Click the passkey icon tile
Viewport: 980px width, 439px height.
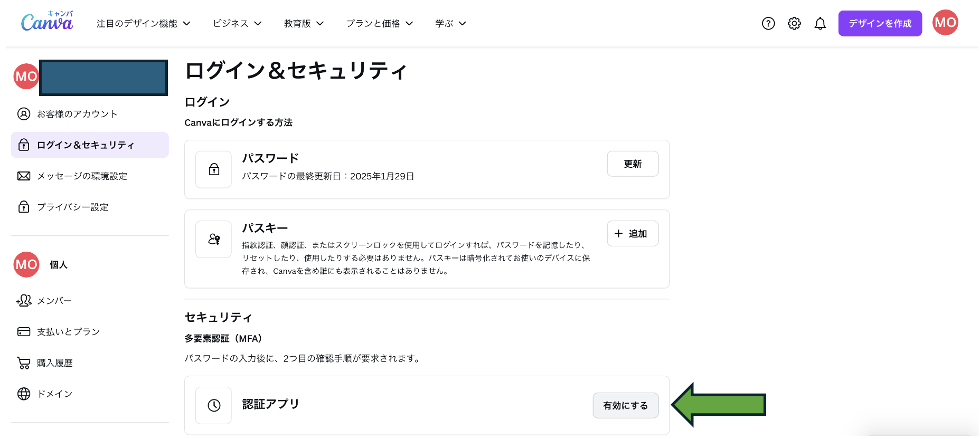click(213, 239)
